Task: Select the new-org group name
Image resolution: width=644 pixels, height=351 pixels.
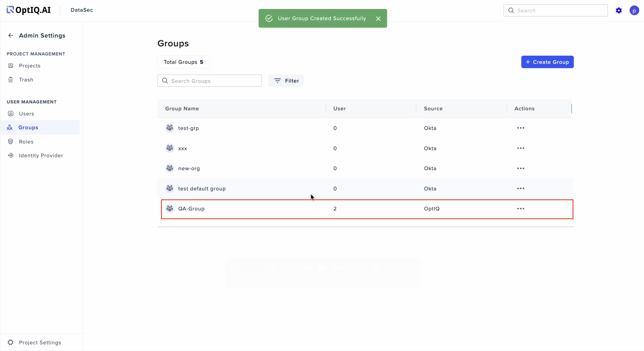Action: click(189, 168)
